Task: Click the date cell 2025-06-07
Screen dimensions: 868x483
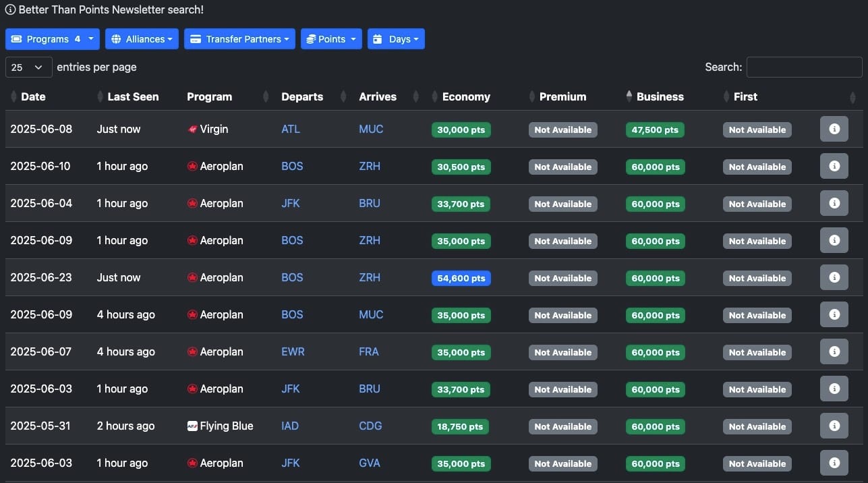Action: 41,351
